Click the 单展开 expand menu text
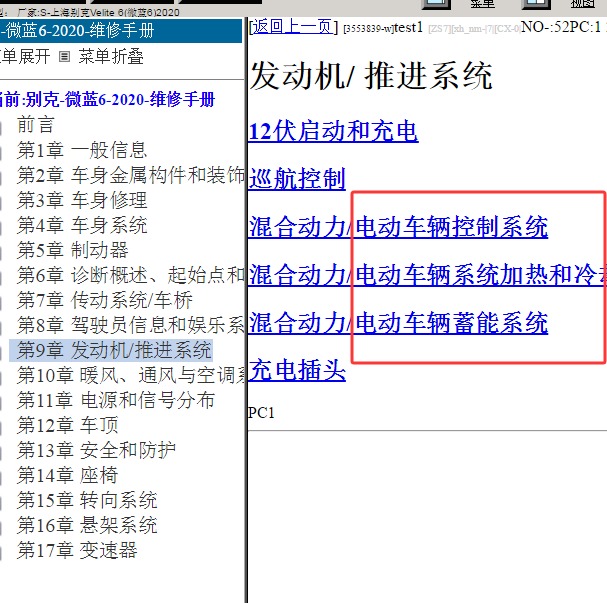 25,57
